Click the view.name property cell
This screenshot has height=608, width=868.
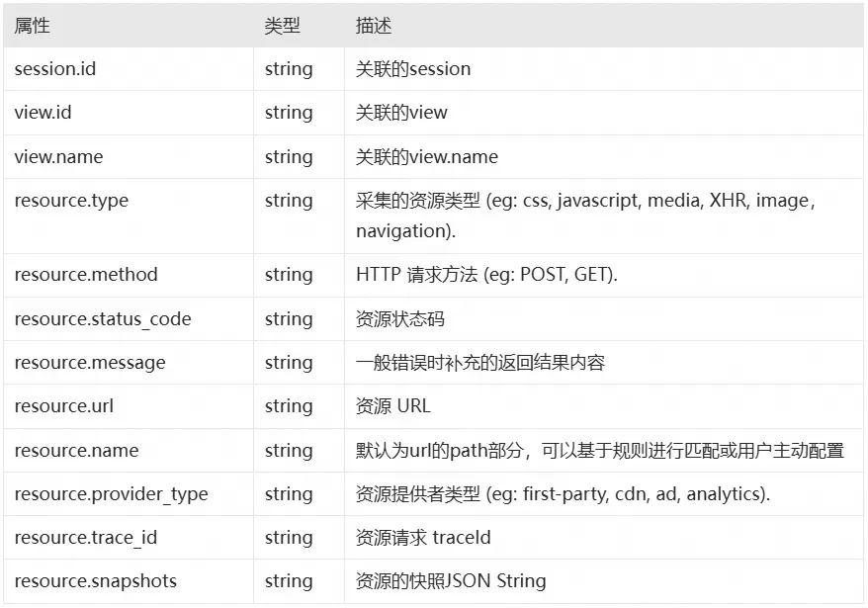58,156
